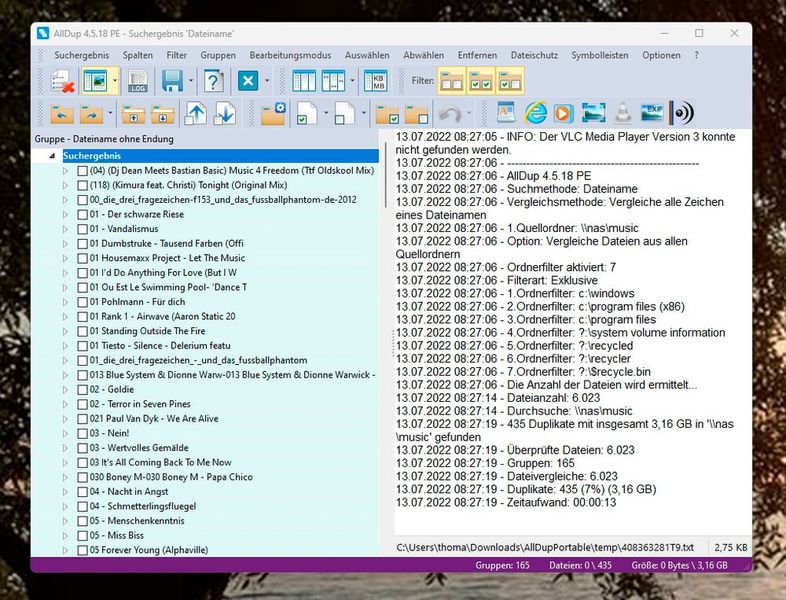Click the Suchergebnis menu item
786x600 pixels.
click(x=80, y=55)
